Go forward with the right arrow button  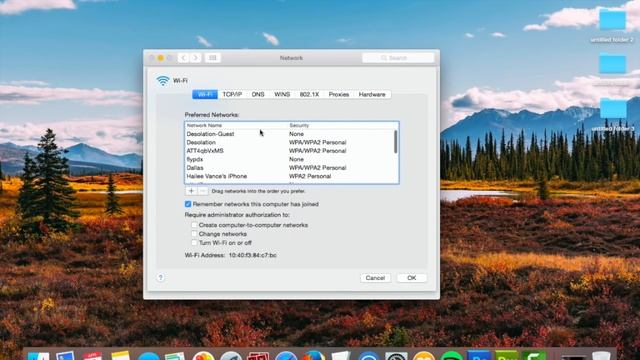[x=196, y=58]
